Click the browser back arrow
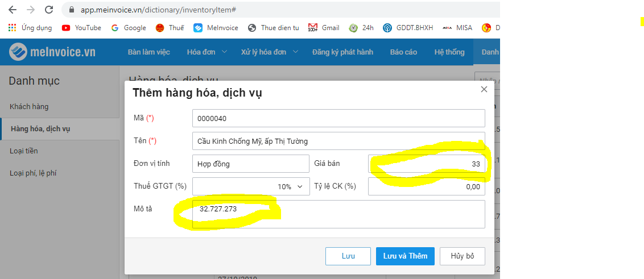Image resolution: width=644 pixels, height=279 pixels. (x=13, y=10)
